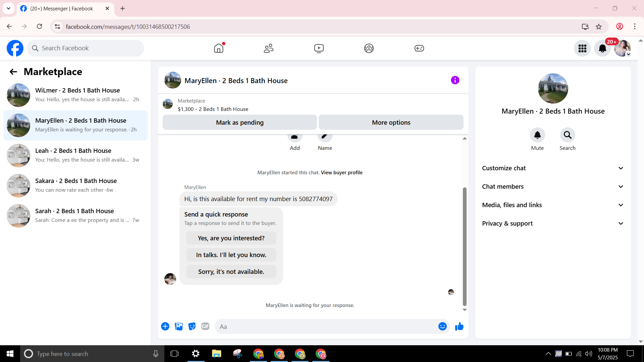Open more actions plus icon

click(165, 326)
